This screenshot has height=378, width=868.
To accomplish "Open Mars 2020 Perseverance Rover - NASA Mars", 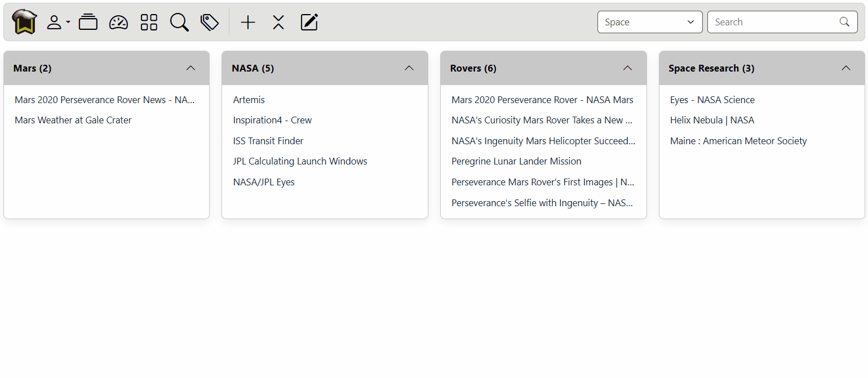I will pyautogui.click(x=542, y=100).
